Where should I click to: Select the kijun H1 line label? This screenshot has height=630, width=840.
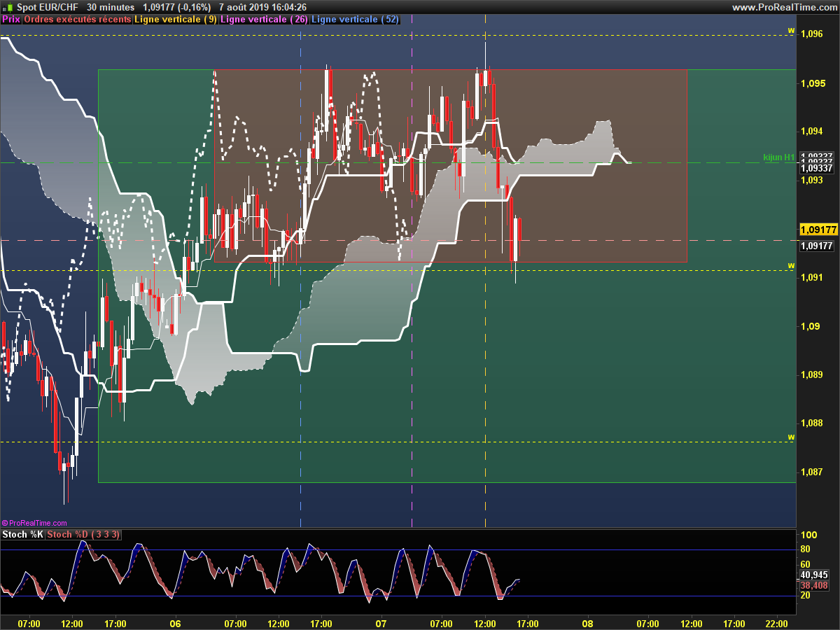pyautogui.click(x=779, y=157)
